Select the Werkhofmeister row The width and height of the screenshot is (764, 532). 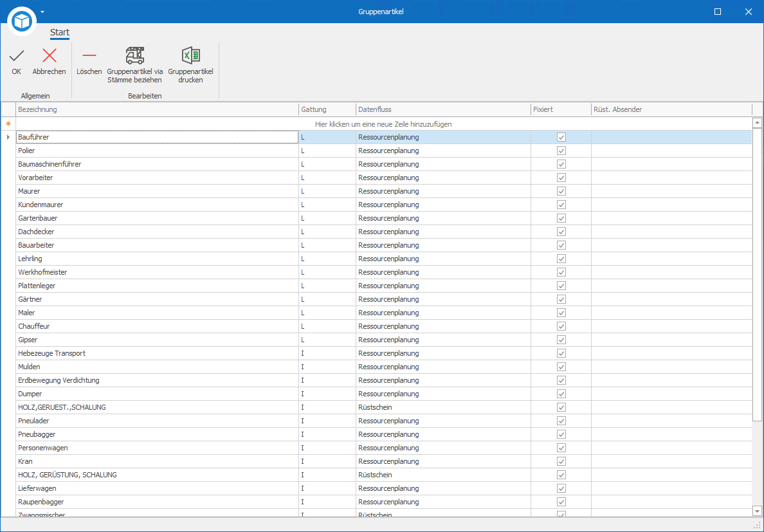[384, 272]
